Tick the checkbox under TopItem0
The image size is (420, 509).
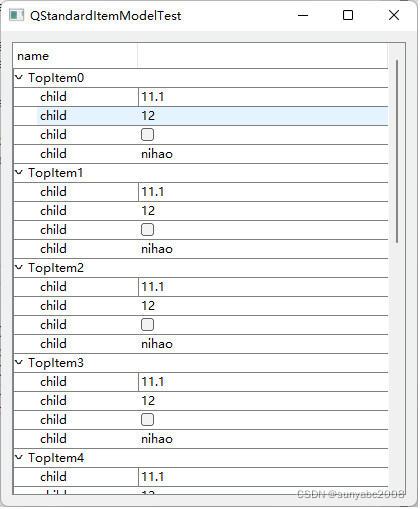point(147,135)
